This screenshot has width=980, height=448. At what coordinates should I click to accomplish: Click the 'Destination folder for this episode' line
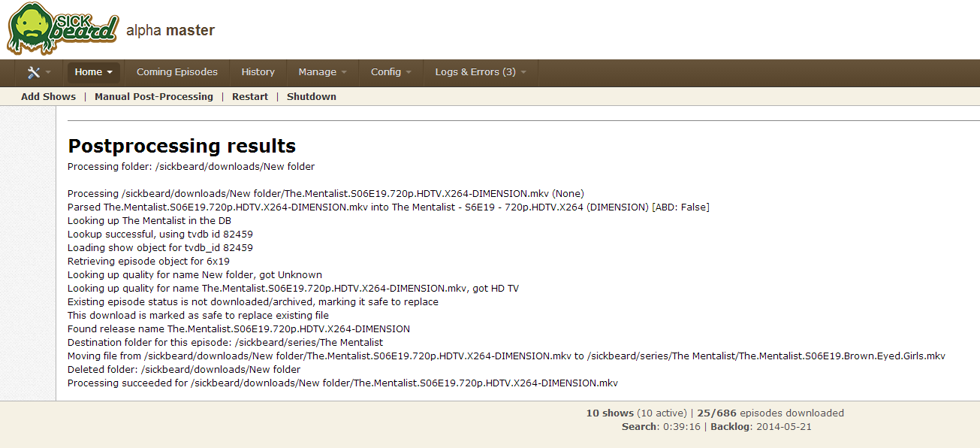tap(225, 343)
